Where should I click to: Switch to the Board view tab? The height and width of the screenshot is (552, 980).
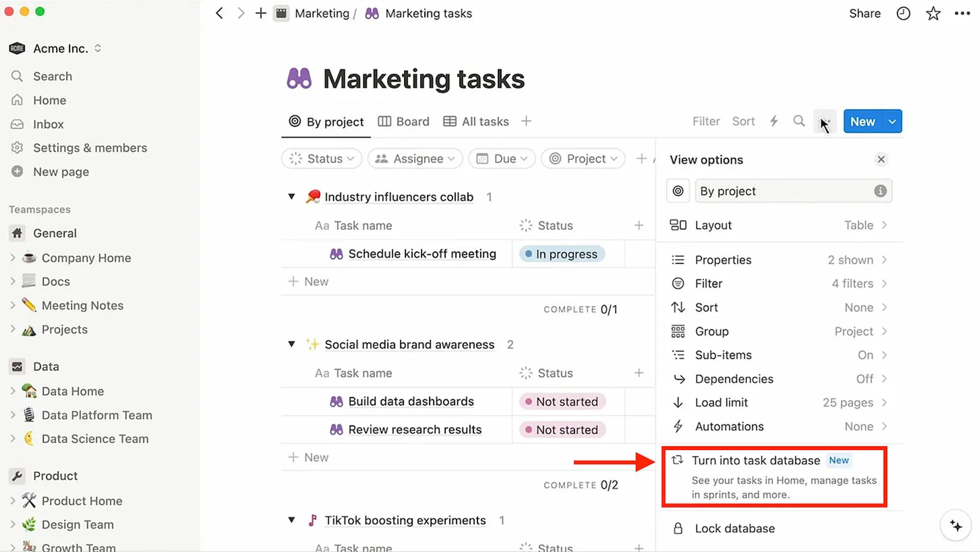click(x=404, y=121)
